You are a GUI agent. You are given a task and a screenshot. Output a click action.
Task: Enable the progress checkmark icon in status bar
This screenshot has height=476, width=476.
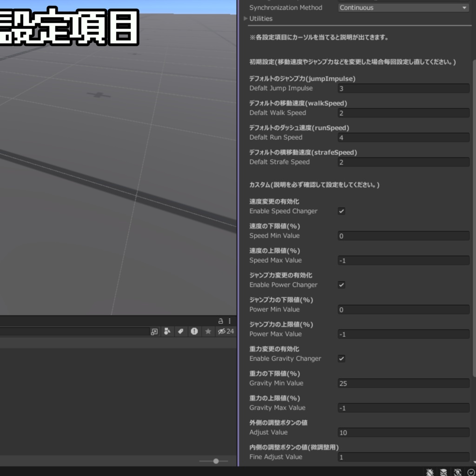(470, 472)
